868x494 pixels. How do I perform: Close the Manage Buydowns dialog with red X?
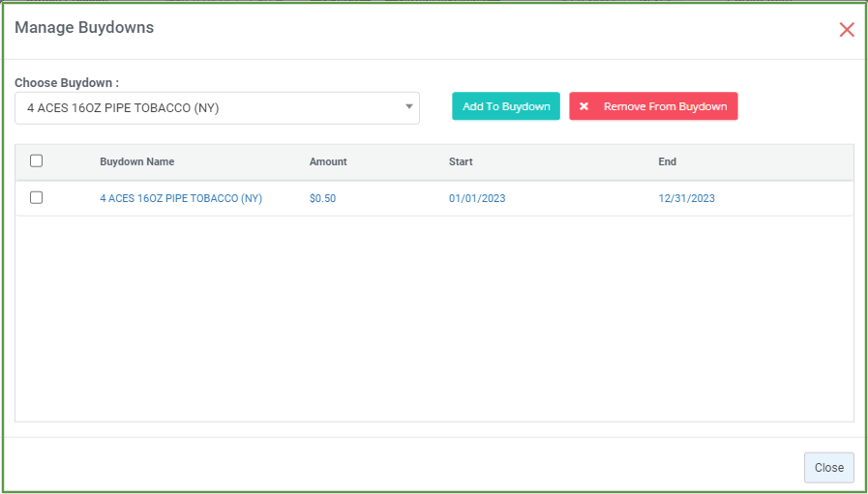tap(847, 30)
